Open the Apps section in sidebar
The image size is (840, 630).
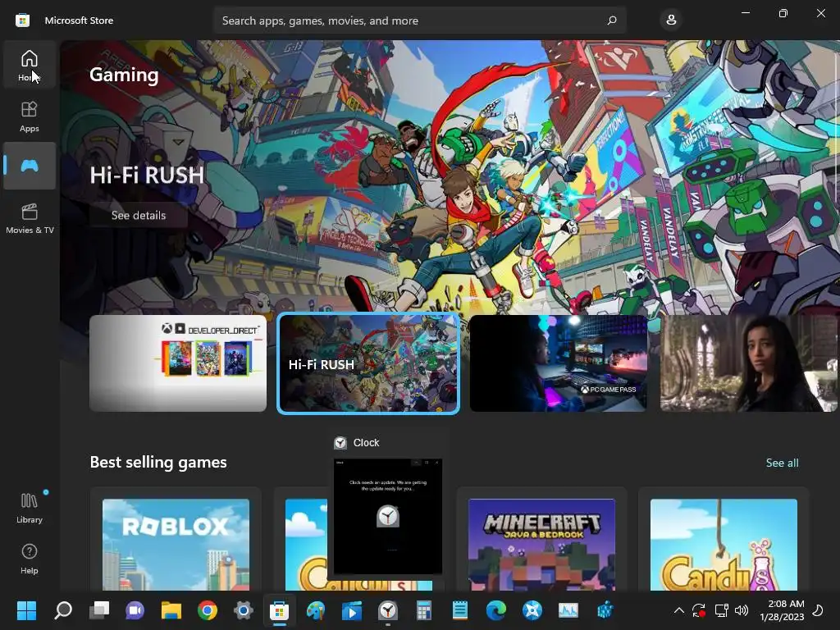coord(30,116)
